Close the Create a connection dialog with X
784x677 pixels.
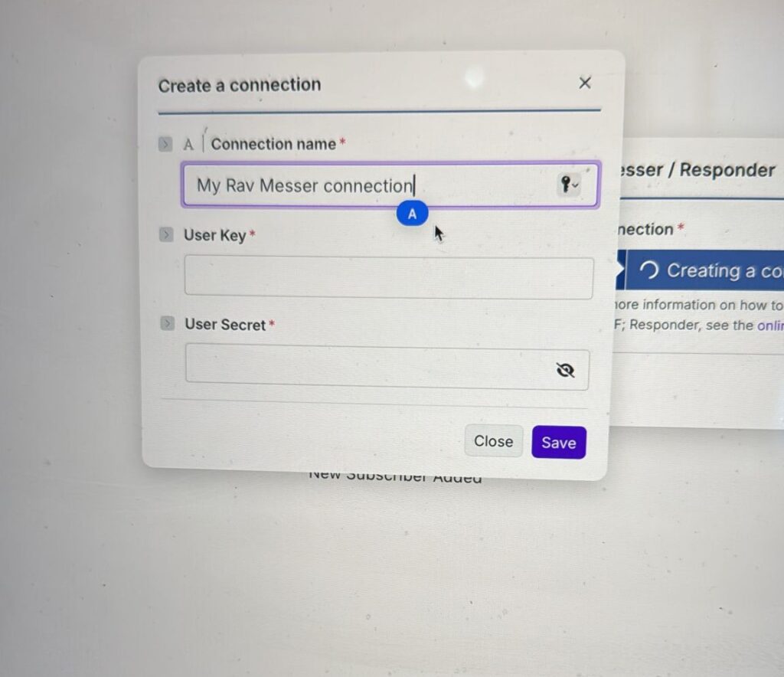584,83
